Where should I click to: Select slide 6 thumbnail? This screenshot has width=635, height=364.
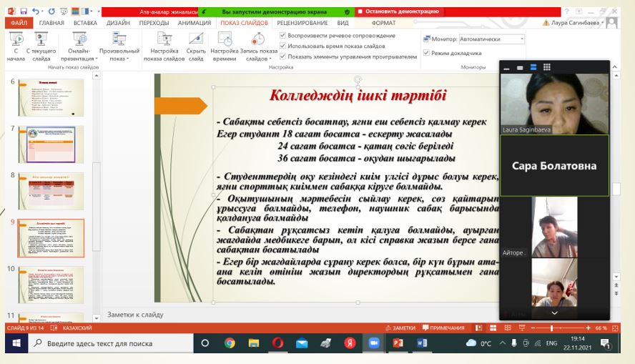click(x=51, y=97)
